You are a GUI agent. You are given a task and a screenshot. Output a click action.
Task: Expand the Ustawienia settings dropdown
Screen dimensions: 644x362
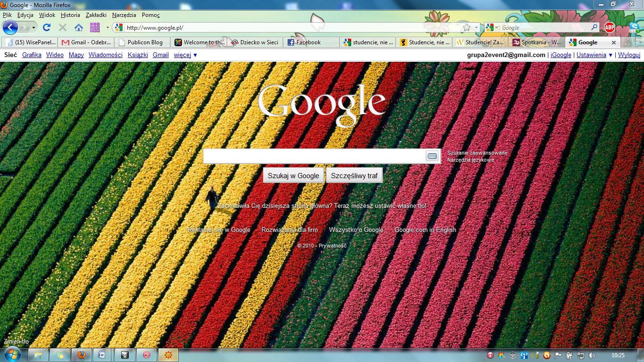pyautogui.click(x=594, y=55)
